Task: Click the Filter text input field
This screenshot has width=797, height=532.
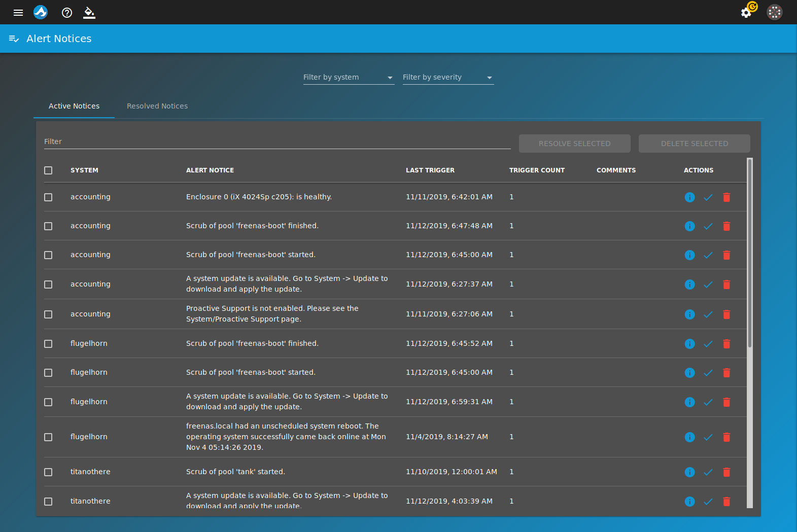Action: 277,141
